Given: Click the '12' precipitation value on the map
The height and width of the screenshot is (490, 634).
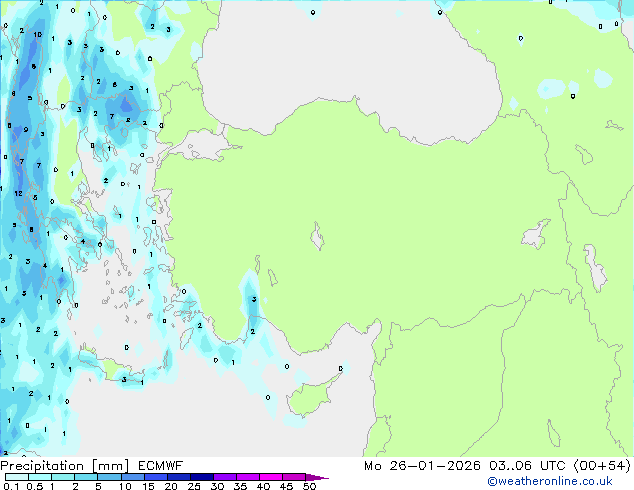Looking at the screenshot, I should click(19, 194).
